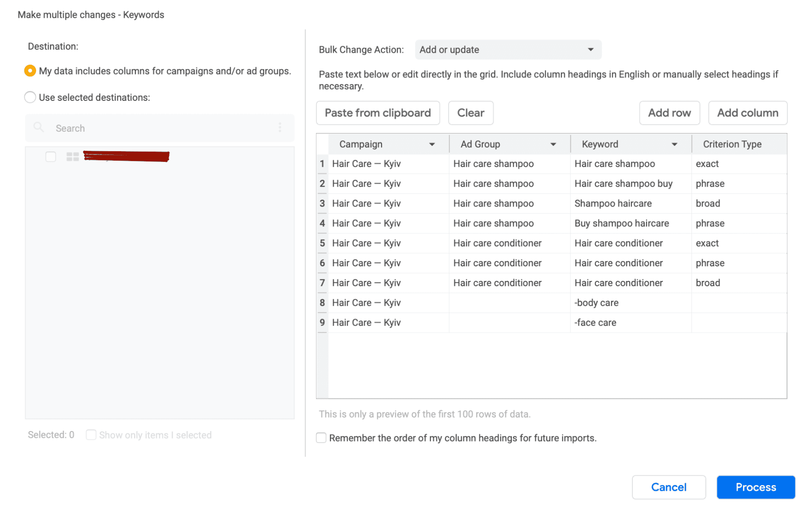Clear the keyword grid
Viewport: 812px width, 518px height.
click(x=470, y=113)
